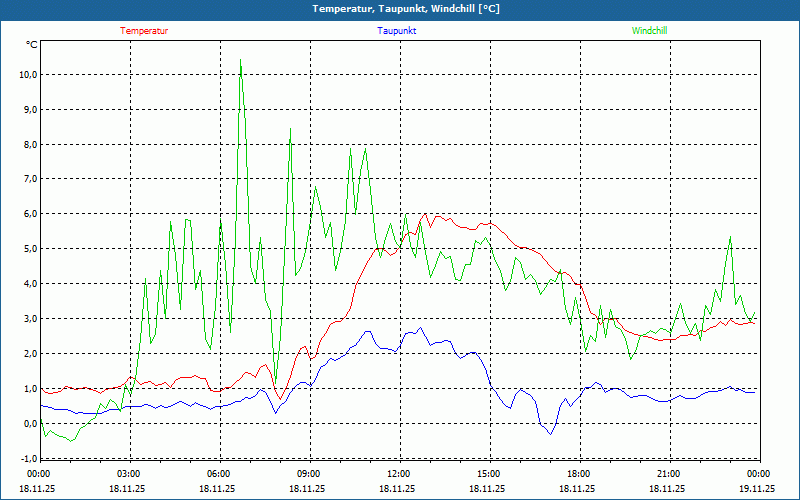The width and height of the screenshot is (800, 500).
Task: Click the 18:00 time label
Action: [578, 474]
